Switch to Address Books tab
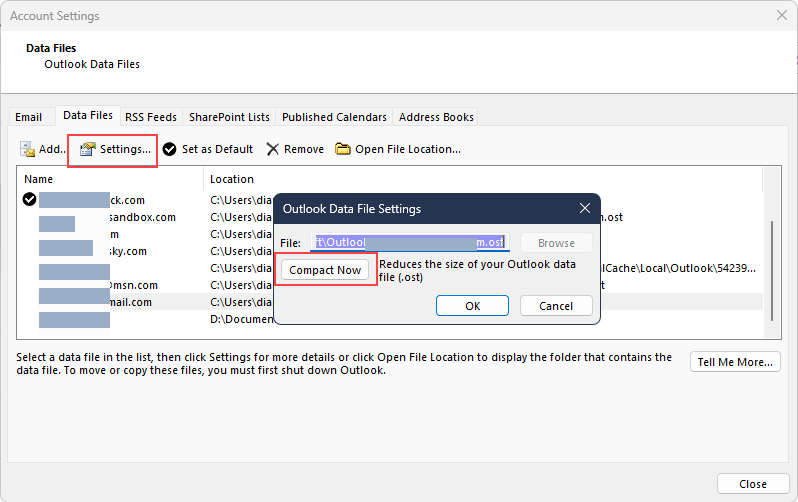Image resolution: width=798 pixels, height=502 pixels. [436, 117]
